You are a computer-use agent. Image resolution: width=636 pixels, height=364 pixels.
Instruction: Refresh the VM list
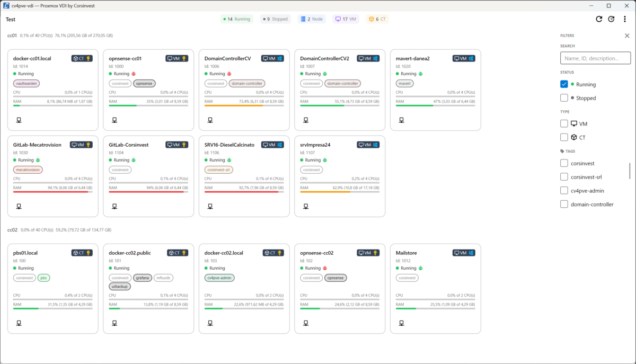(x=599, y=19)
